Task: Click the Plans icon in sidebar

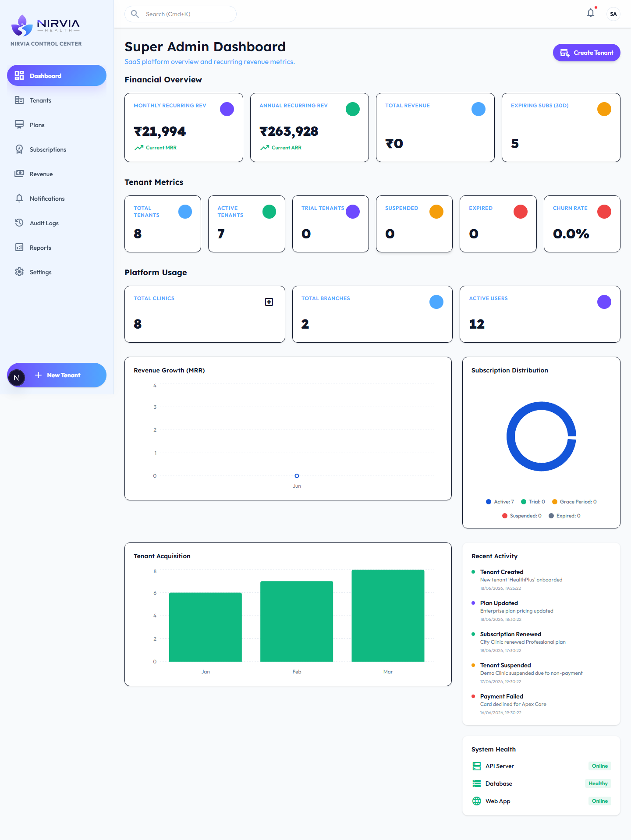Action: tap(19, 124)
